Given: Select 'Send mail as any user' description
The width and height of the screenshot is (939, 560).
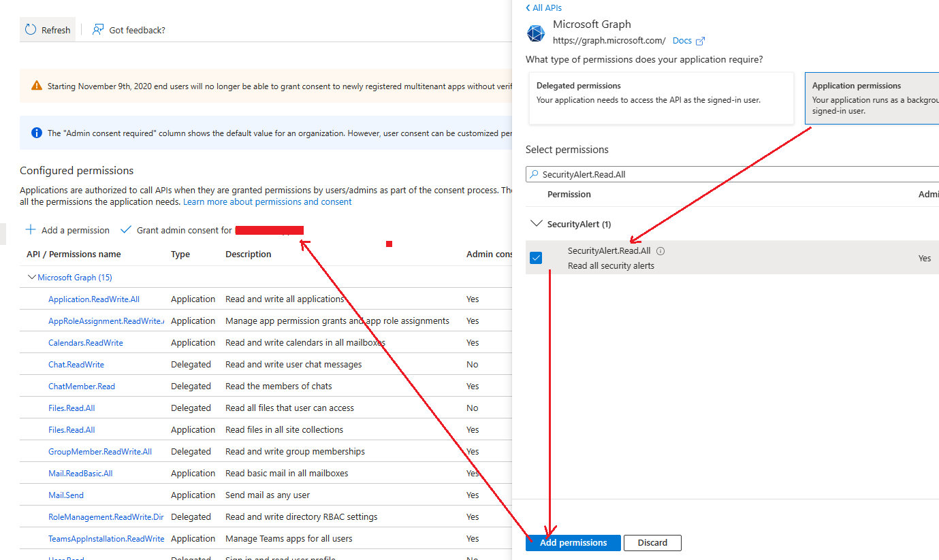Looking at the screenshot, I should [268, 495].
